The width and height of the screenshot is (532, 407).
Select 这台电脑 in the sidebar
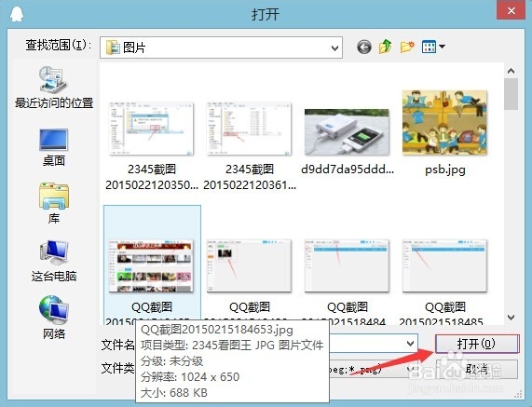(x=54, y=262)
